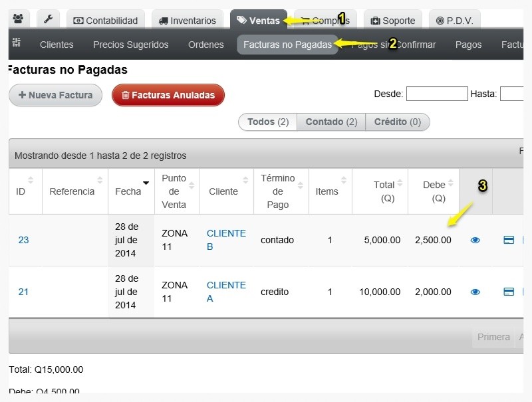Click 'Total: Q15,000.00' summary text
Viewport: 532px width, 402px height.
pyautogui.click(x=46, y=369)
